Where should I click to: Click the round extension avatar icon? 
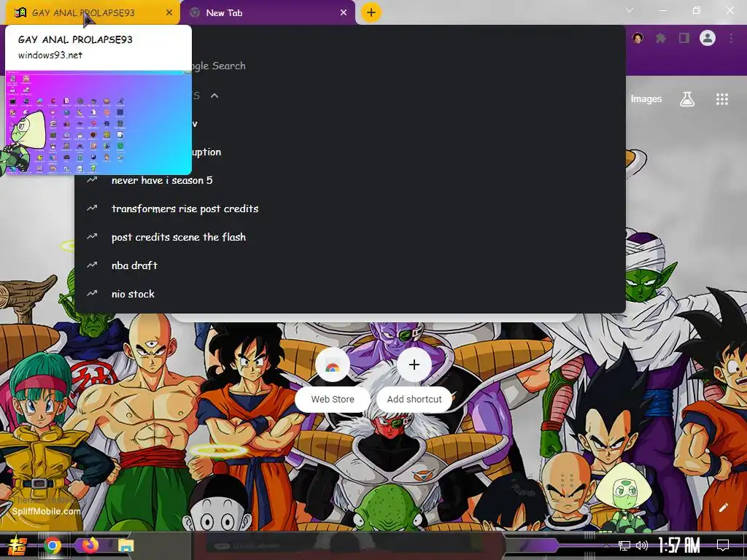638,38
